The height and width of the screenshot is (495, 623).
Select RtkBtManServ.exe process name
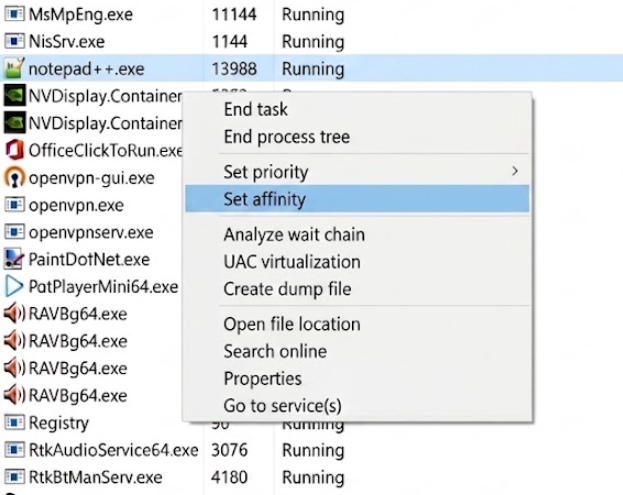click(95, 477)
